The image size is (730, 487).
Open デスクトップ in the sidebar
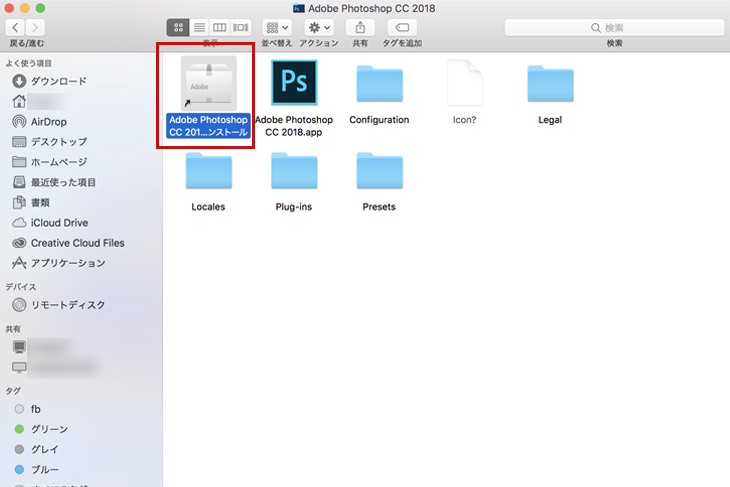click(50, 142)
